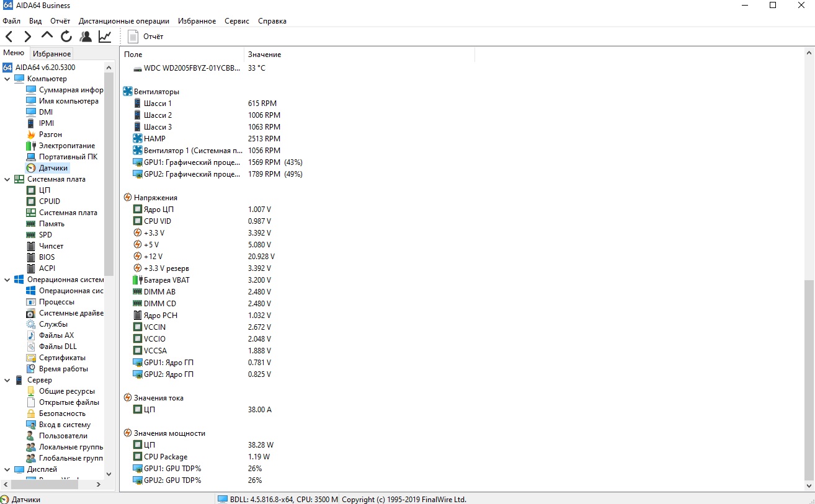The image size is (815, 504).
Task: Click the chip icon beside ЦП tree item
Action: click(31, 190)
